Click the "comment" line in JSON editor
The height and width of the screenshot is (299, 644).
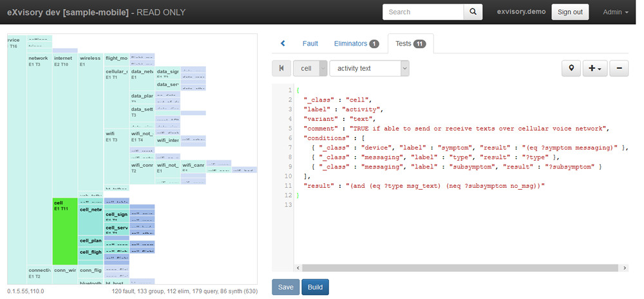tap(455, 129)
